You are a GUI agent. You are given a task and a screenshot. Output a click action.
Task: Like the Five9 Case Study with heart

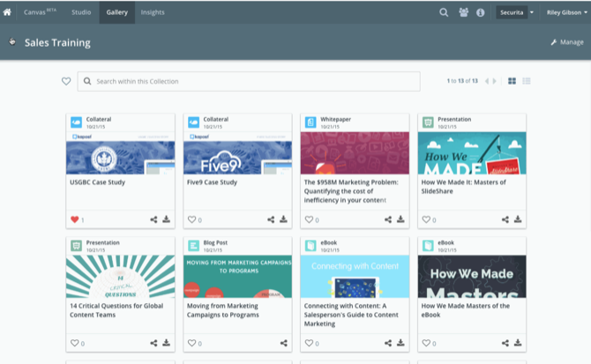tap(191, 219)
